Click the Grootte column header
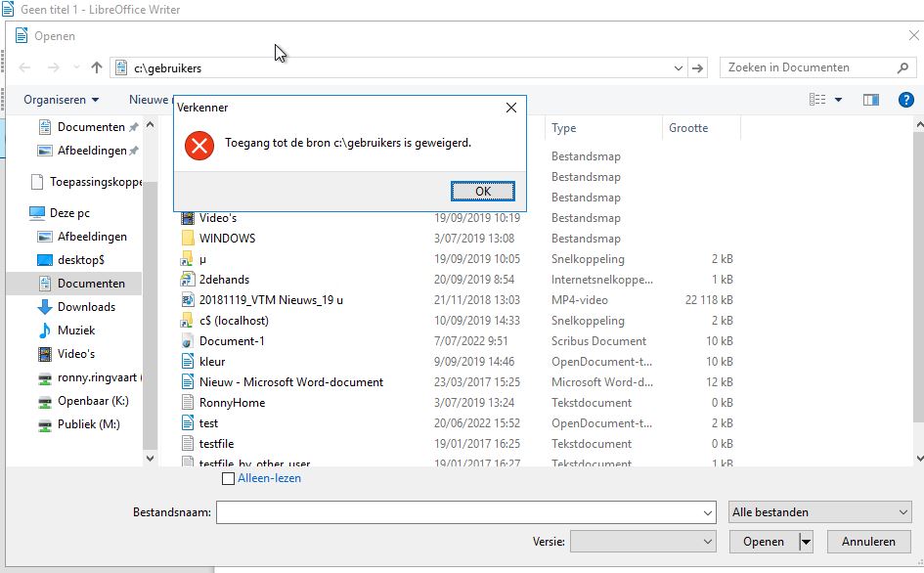 click(688, 128)
